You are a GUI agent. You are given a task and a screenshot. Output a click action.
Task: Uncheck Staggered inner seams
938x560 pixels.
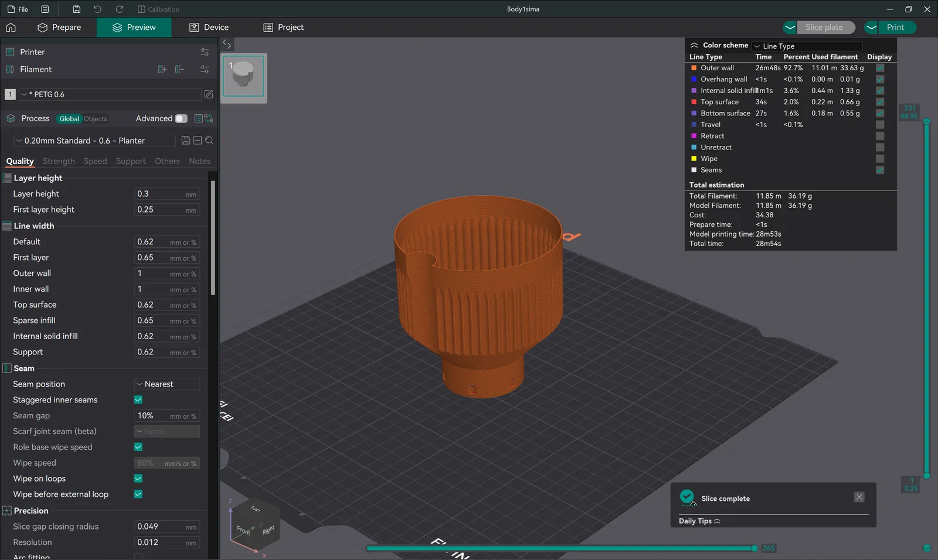138,399
